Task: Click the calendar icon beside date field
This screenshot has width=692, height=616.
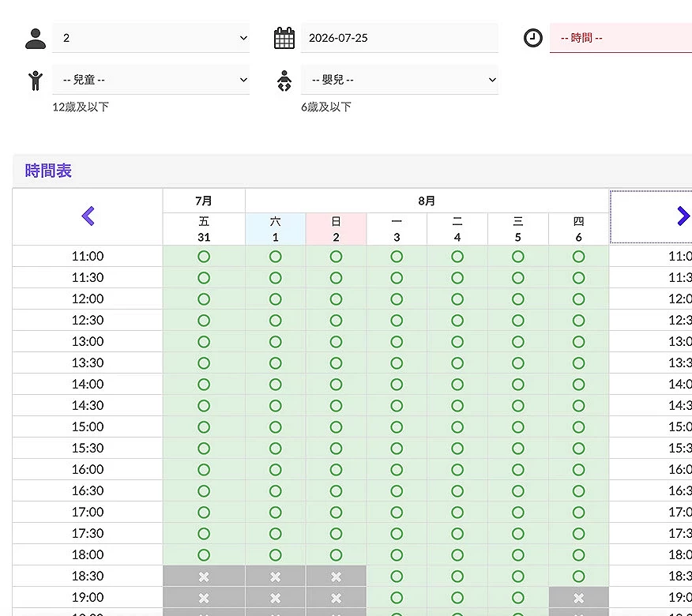Action: pyautogui.click(x=284, y=38)
